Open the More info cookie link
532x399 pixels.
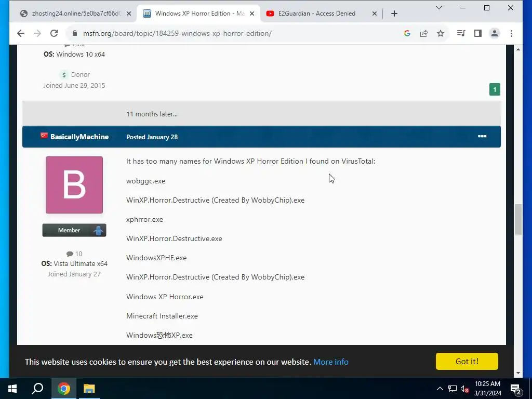click(x=331, y=362)
